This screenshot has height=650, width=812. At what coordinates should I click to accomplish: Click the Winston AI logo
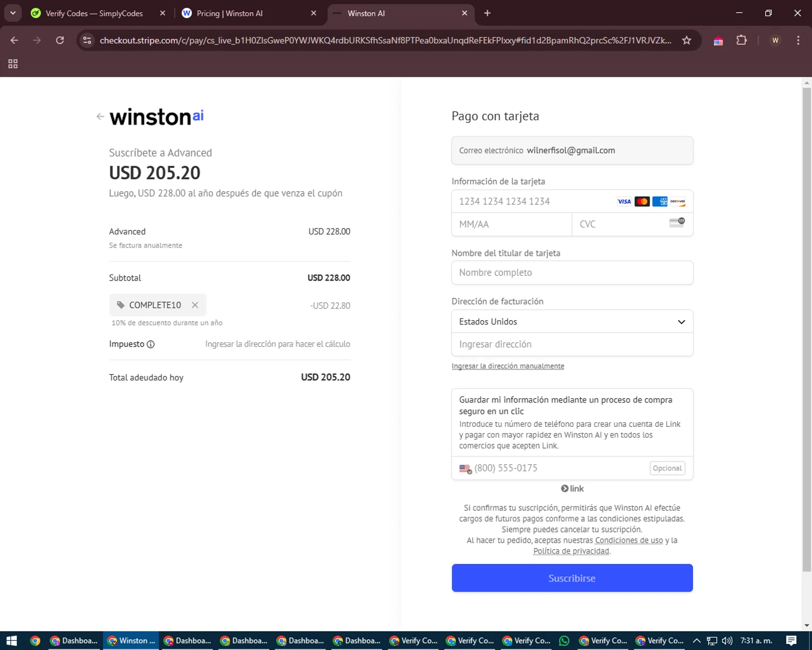156,117
